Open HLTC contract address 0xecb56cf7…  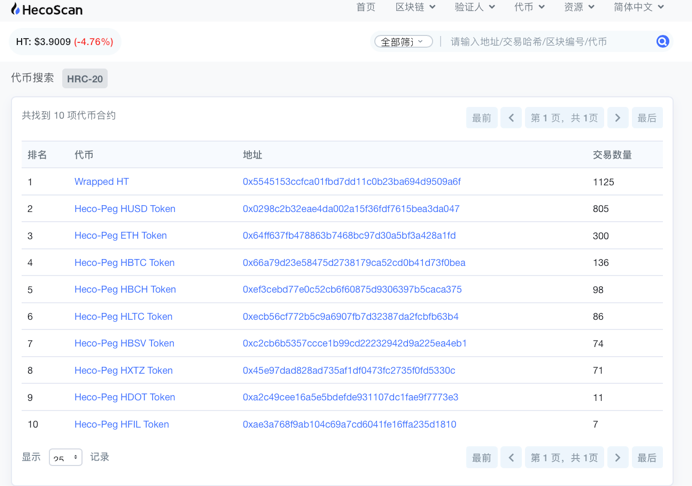coord(350,316)
